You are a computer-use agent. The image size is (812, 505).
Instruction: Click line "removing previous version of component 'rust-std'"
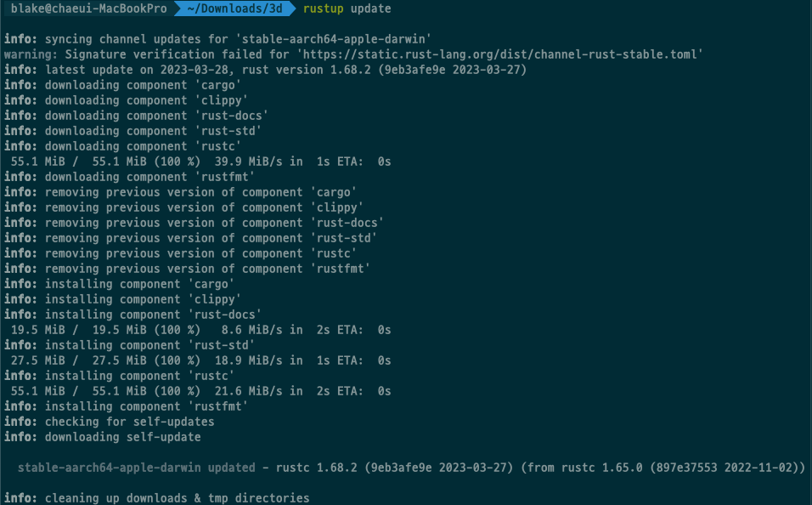click(x=190, y=238)
